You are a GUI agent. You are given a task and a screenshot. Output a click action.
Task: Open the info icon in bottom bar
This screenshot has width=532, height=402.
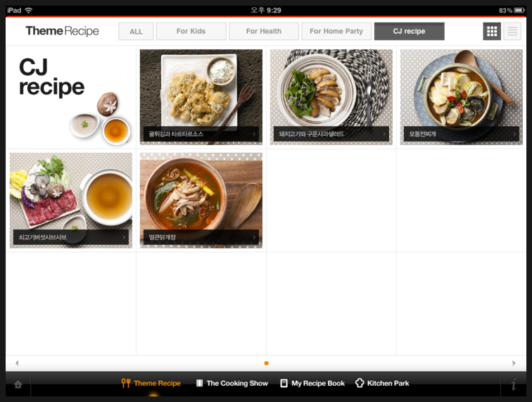pos(514,384)
